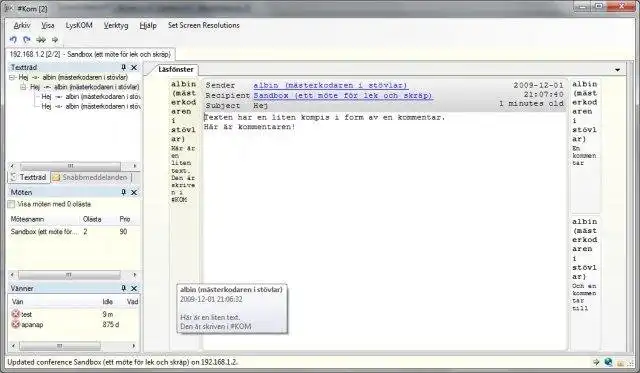Viewport: 640px width, 373px height.
Task: Open the Verktyg menu
Action: [x=116, y=25]
